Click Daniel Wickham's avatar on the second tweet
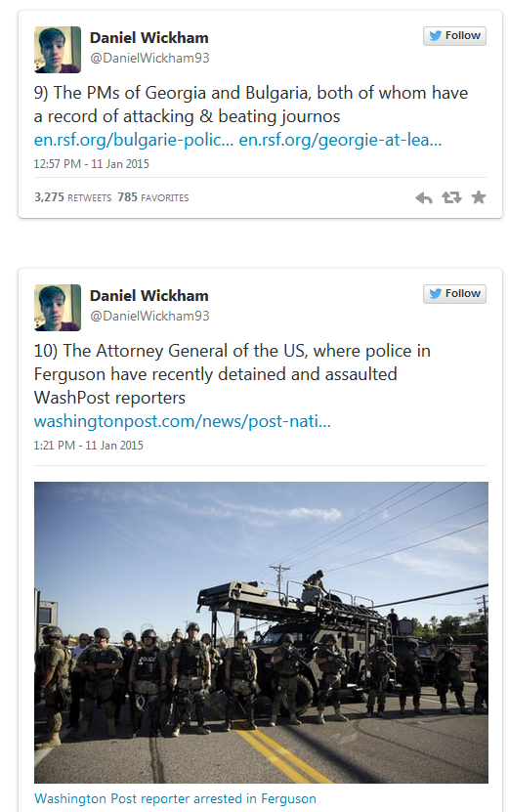This screenshot has height=812, width=508. pos(58,308)
